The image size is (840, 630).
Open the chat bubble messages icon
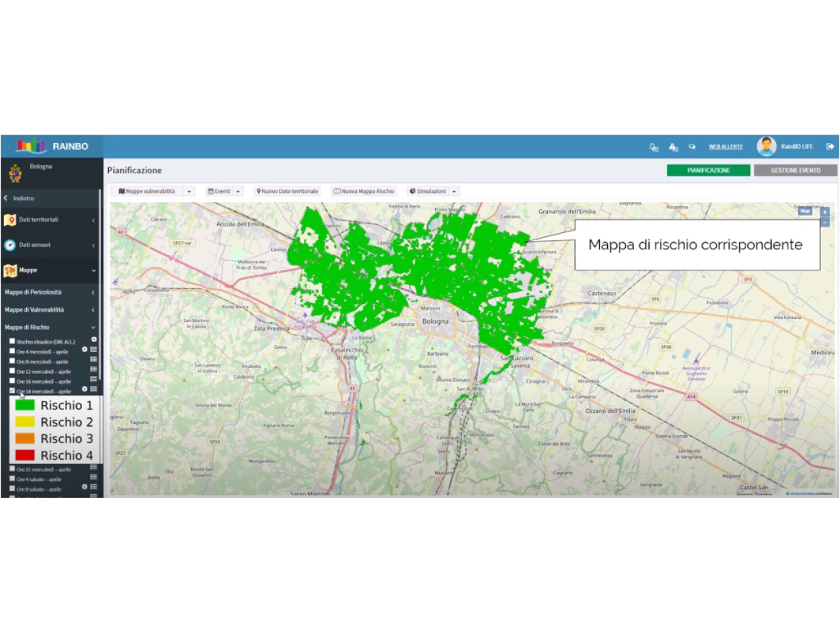point(692,147)
